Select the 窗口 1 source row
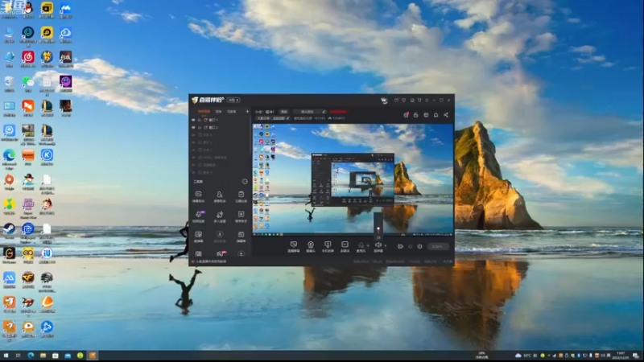This screenshot has width=644, height=362. pyautogui.click(x=220, y=120)
